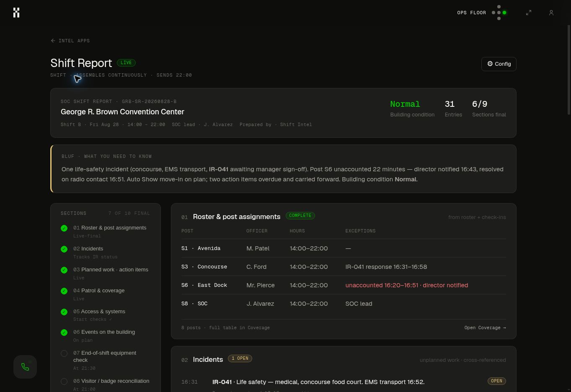Click the George R. Brown Convention Center title

tap(122, 112)
